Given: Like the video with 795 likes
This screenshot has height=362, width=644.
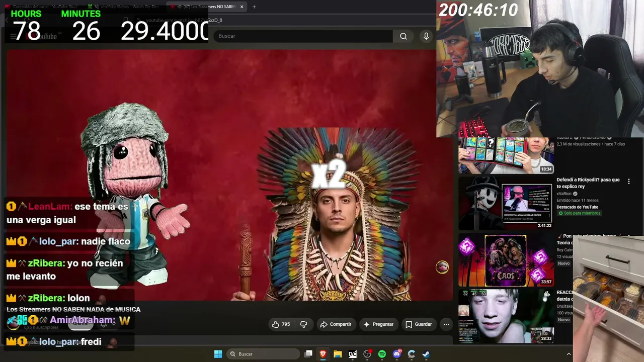Looking at the screenshot, I should tap(281, 324).
